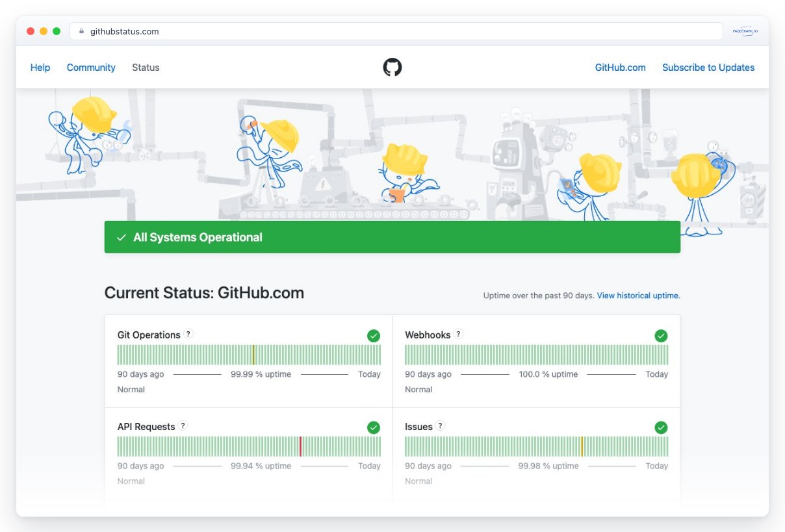
Task: Click the 99.99 % uptime text
Action: point(261,374)
